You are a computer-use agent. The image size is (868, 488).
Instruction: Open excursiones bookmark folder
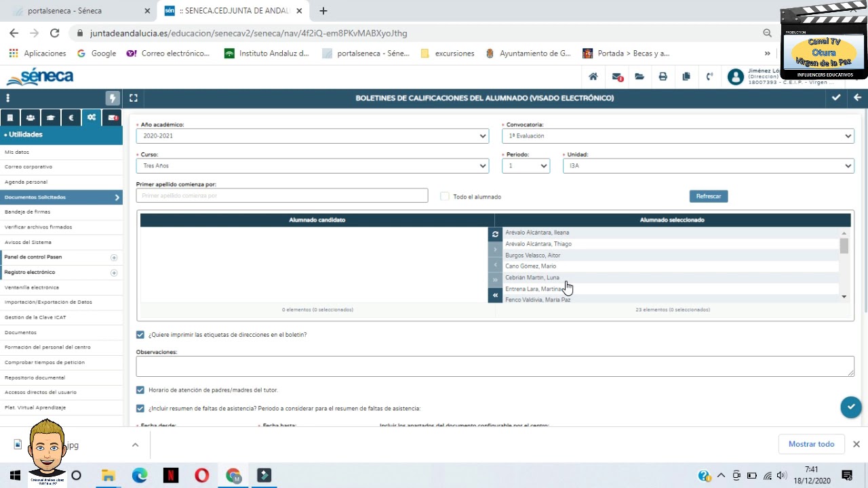point(448,53)
